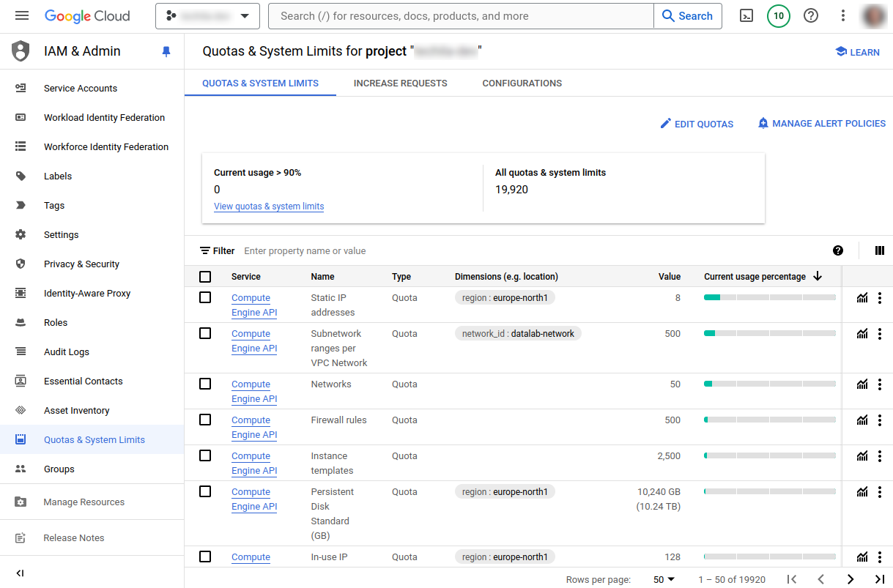Check the Firewall rules row checkbox
The image size is (893, 588).
tap(205, 420)
